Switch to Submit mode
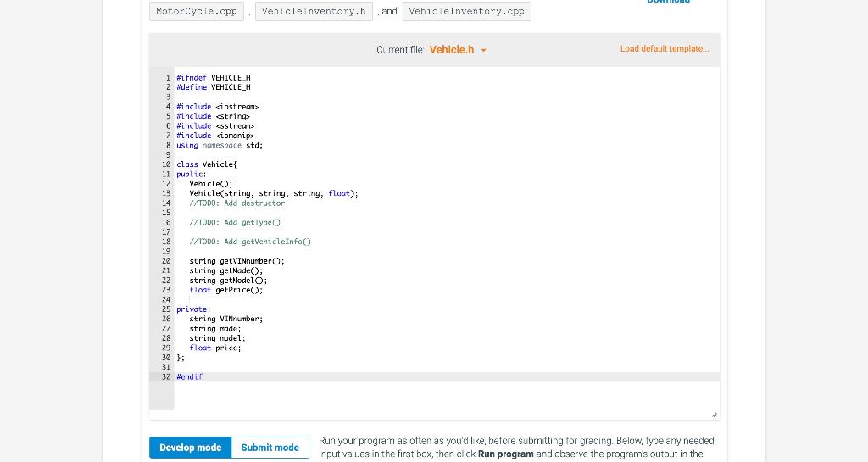 click(270, 448)
